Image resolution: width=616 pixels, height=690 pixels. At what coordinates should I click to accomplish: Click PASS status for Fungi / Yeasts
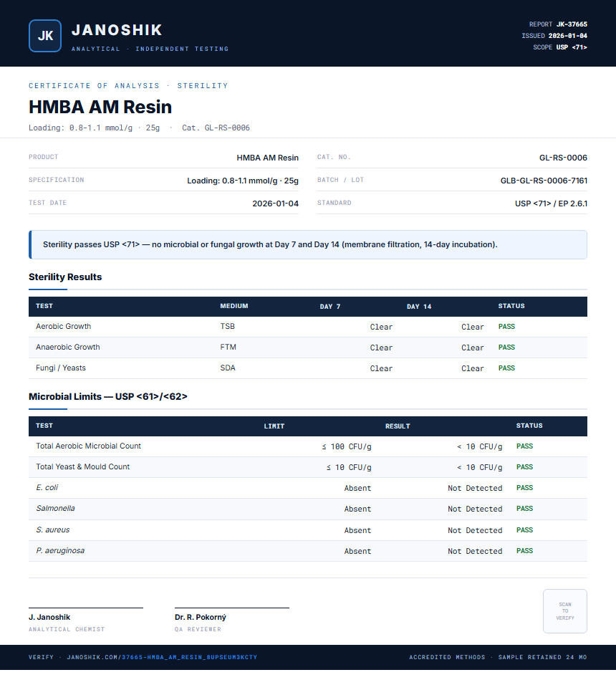pyautogui.click(x=506, y=368)
